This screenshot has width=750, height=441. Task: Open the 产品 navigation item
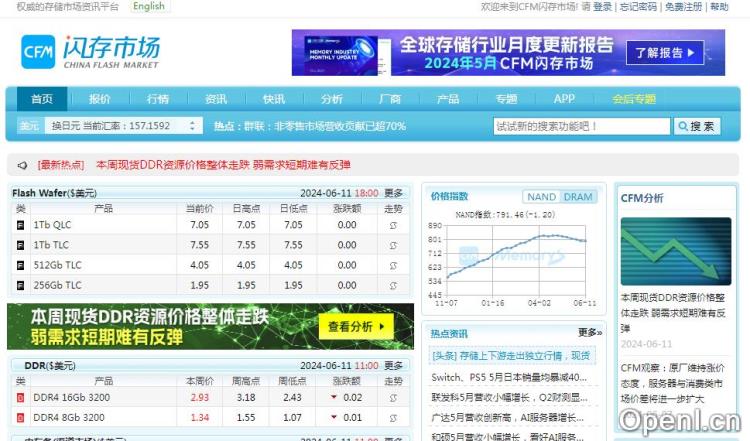coord(448,99)
